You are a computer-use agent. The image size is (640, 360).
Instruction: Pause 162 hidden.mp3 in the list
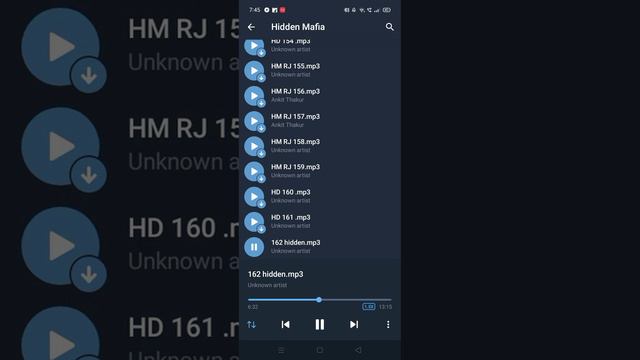pyautogui.click(x=254, y=247)
